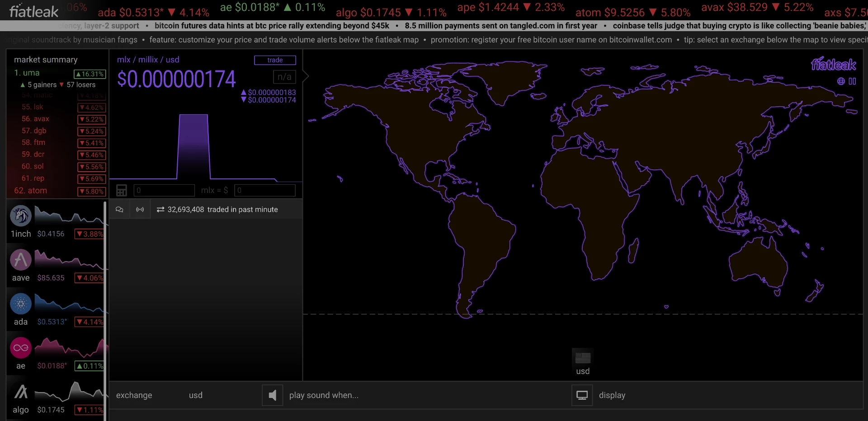Open the fiatleak logo link
Image resolution: width=868 pixels, height=421 pixels.
click(x=34, y=11)
